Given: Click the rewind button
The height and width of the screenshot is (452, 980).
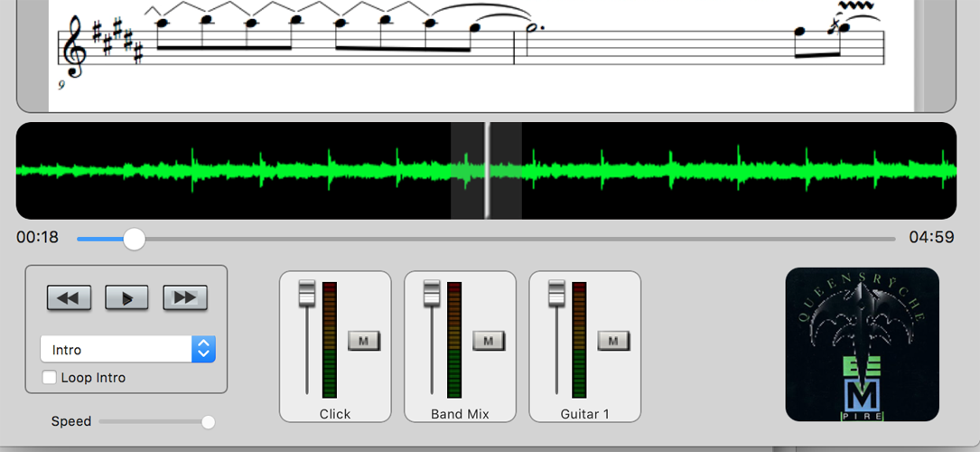Looking at the screenshot, I should (69, 297).
